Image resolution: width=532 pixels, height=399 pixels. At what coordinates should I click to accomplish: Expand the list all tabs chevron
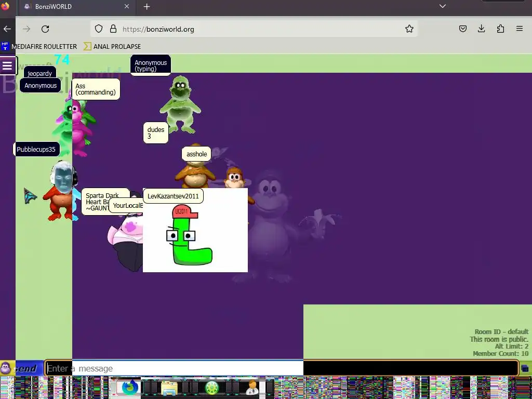tap(443, 6)
